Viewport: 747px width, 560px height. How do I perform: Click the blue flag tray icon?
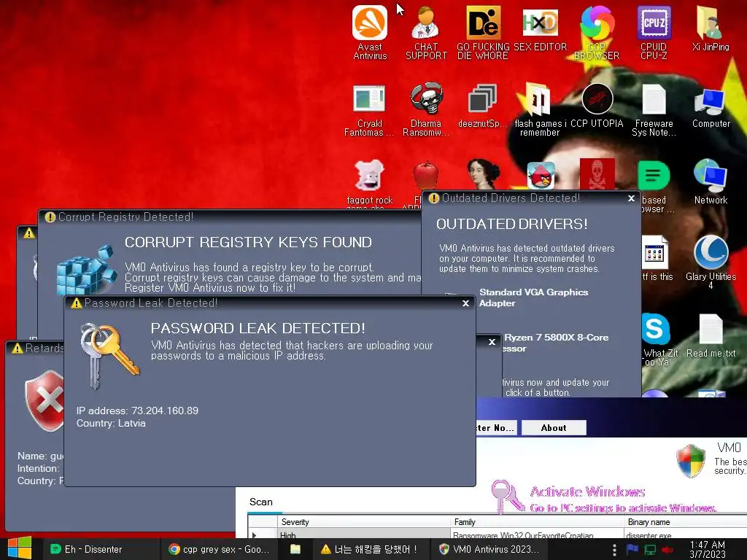point(632,549)
